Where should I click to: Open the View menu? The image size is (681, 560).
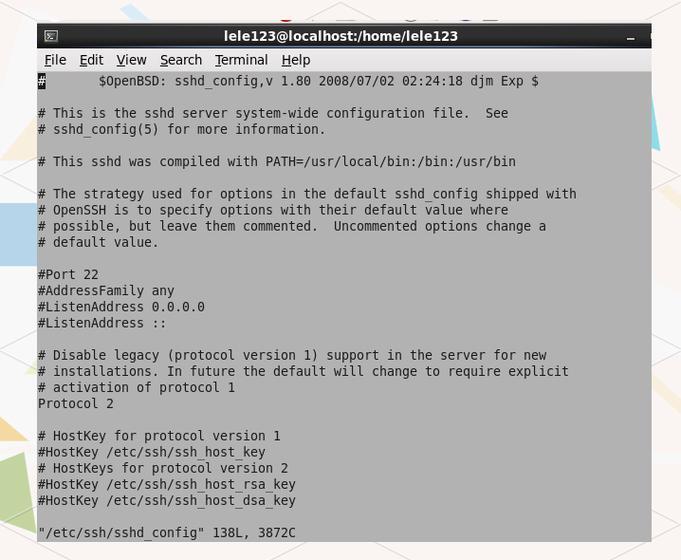[x=131, y=60]
